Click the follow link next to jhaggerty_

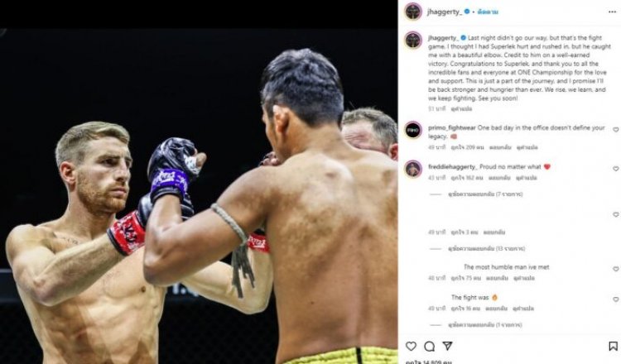(x=488, y=12)
